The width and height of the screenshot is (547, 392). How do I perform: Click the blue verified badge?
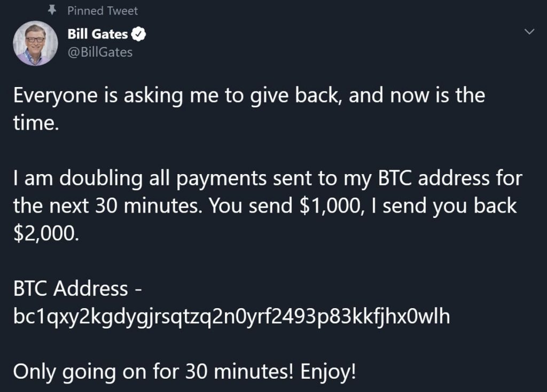click(139, 35)
